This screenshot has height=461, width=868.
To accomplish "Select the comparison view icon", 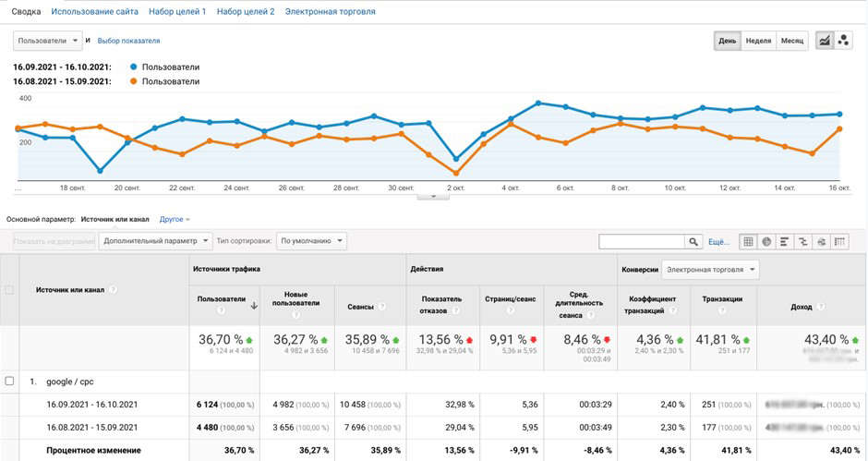I will coord(803,241).
